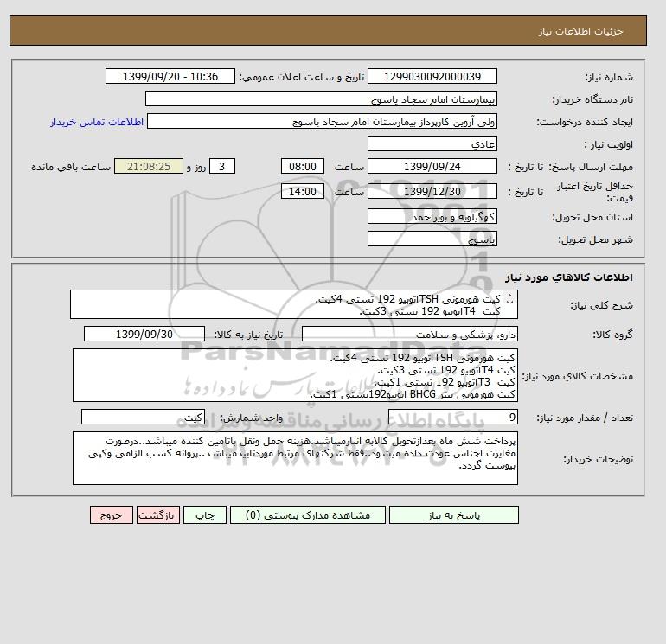Click the quantity field showing 9
The image size is (666, 644).
pos(452,417)
